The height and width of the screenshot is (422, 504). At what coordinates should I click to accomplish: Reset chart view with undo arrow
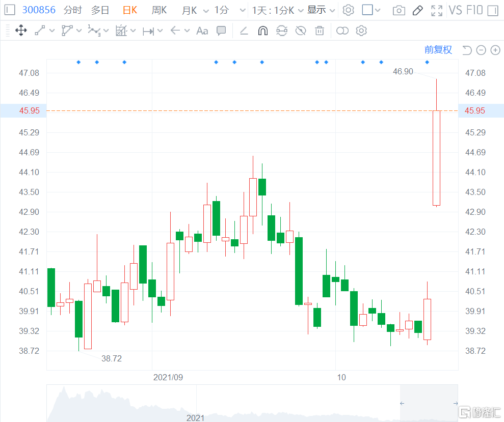[x=467, y=50]
